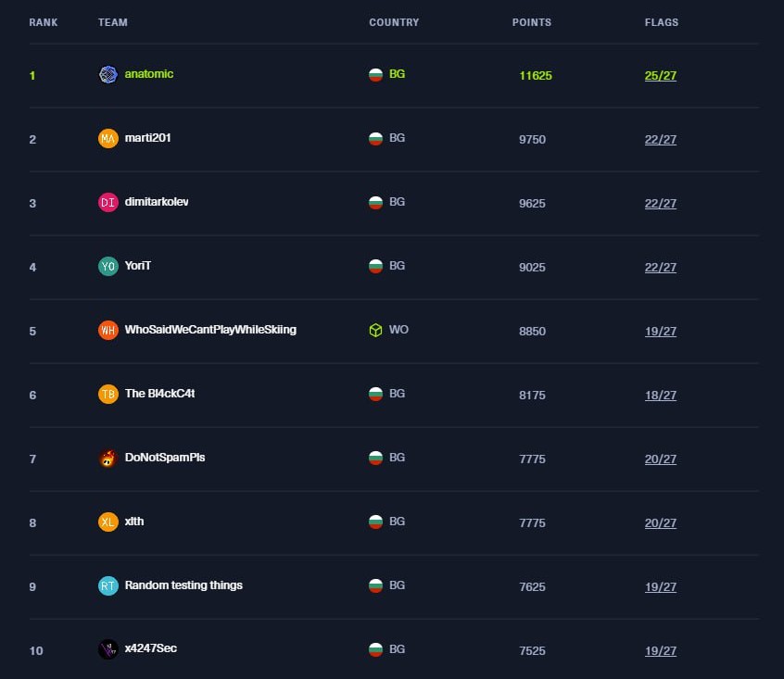Select the x4247Sec team name
The height and width of the screenshot is (679, 784).
(x=150, y=648)
